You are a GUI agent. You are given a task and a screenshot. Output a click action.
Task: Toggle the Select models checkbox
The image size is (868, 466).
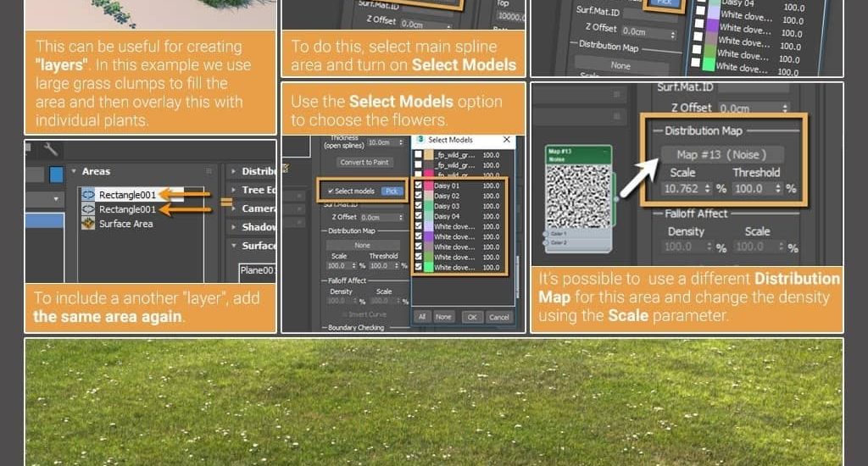click(x=331, y=191)
